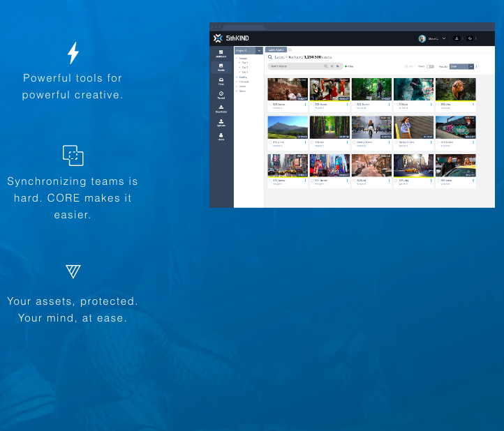
Task: Open the View By Date dropdown
Action: point(461,66)
